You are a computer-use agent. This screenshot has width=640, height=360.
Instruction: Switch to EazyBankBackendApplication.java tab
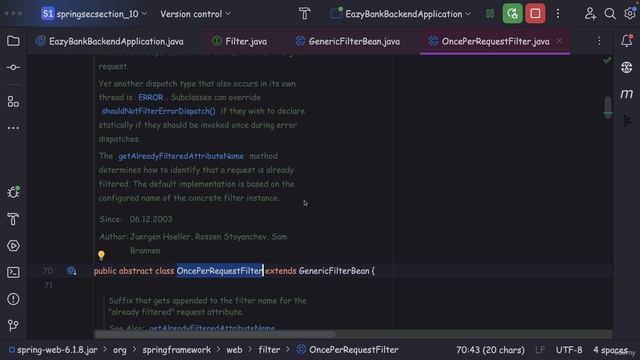coord(110,41)
